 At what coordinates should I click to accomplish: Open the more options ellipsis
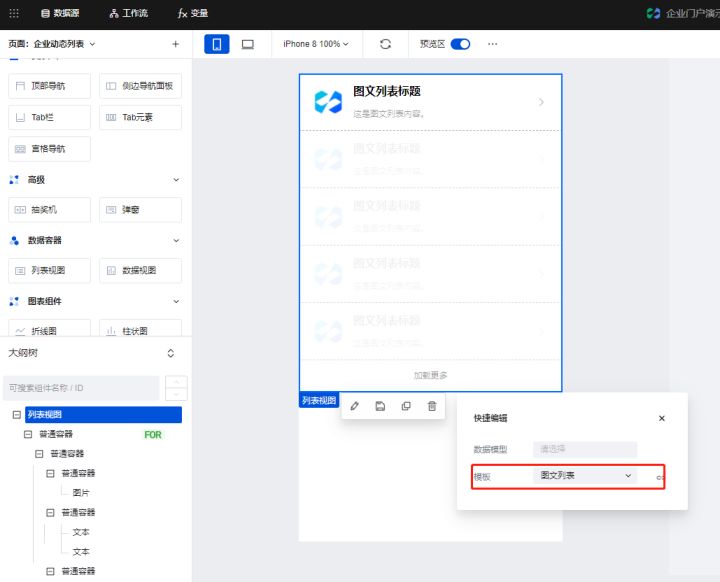[492, 44]
